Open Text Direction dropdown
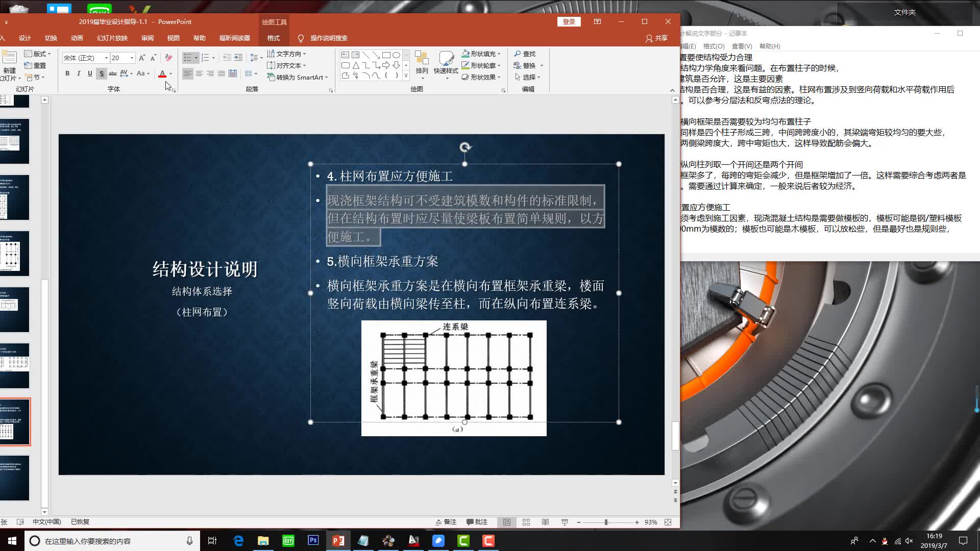 [x=287, y=54]
